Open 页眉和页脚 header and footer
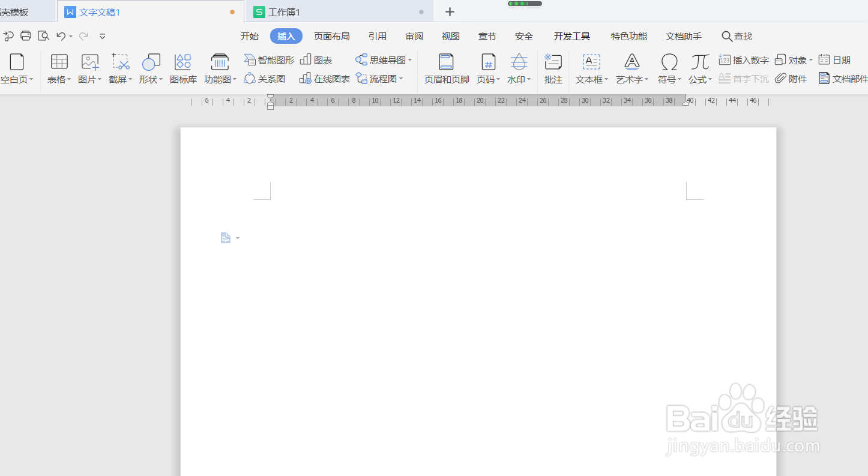The image size is (868, 476). point(447,68)
